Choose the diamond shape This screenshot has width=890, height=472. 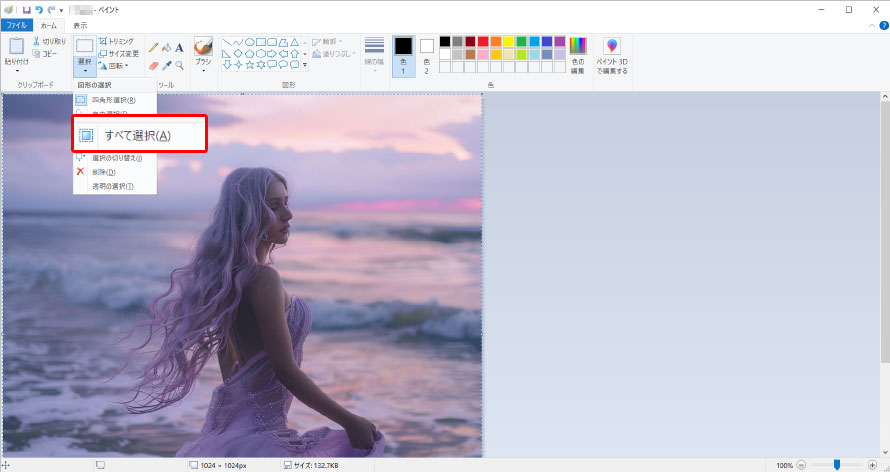coord(238,53)
